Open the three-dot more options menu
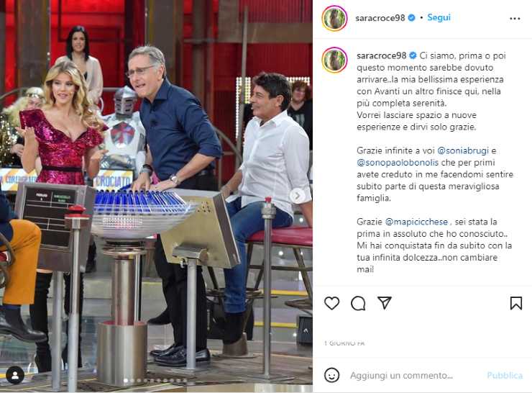This screenshot has height=393, width=532. [515, 18]
